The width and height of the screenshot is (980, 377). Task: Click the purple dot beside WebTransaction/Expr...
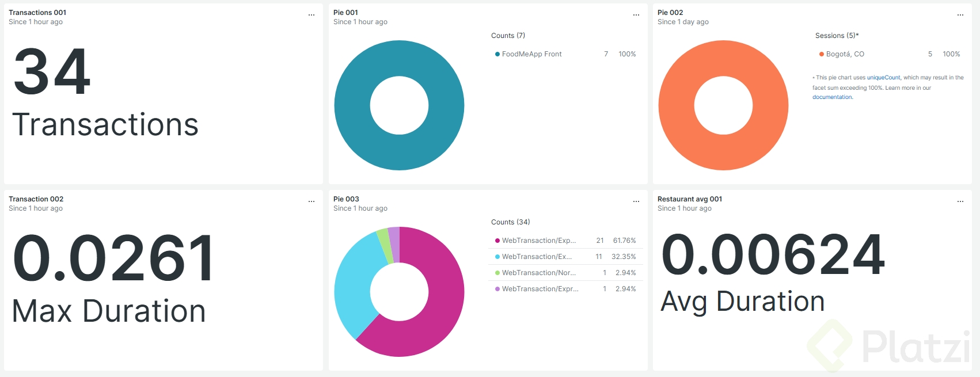pyautogui.click(x=497, y=289)
